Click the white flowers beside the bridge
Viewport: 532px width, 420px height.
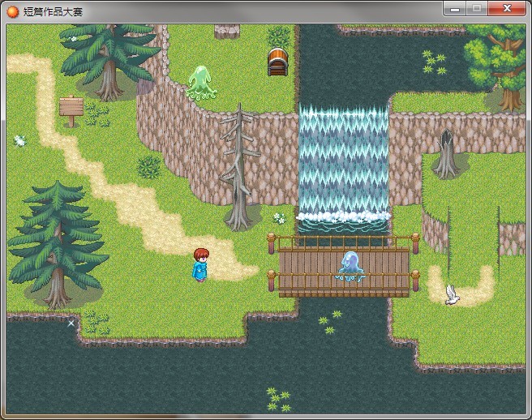[280, 218]
